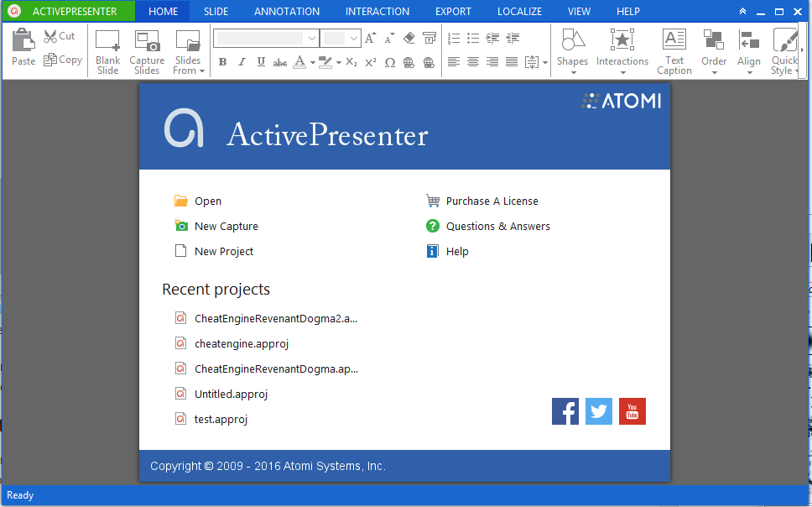Open the Interactions dropdown
The width and height of the screenshot is (812, 507).
coord(622,52)
